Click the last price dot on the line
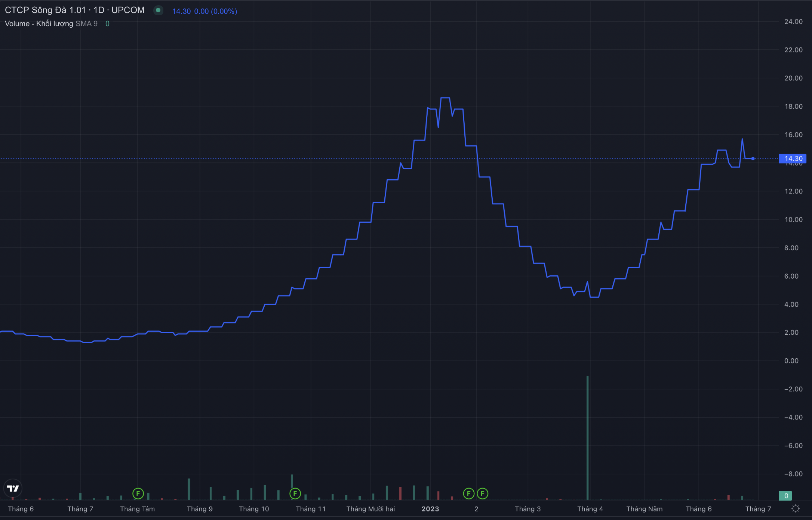812x520 pixels. [x=753, y=159]
